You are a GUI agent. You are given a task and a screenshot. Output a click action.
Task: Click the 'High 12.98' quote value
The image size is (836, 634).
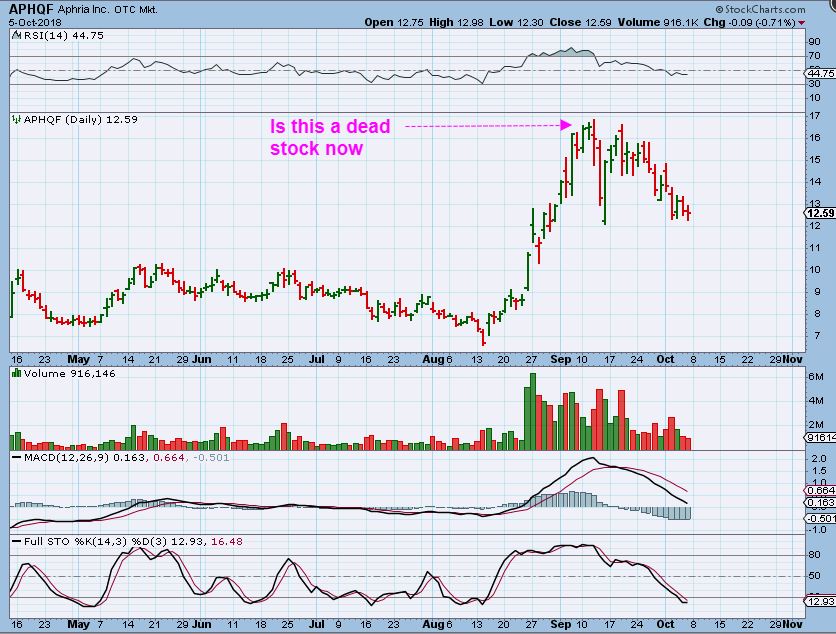click(457, 22)
